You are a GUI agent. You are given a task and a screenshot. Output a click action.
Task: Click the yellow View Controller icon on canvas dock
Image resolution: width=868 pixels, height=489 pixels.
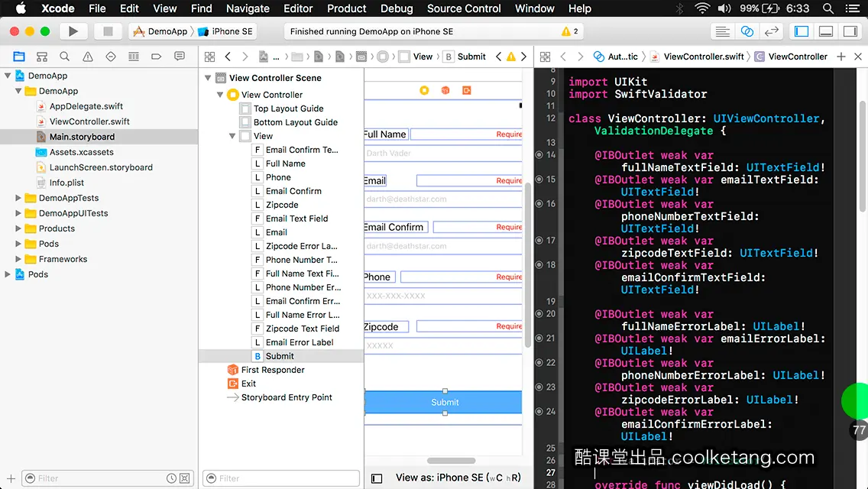424,90
